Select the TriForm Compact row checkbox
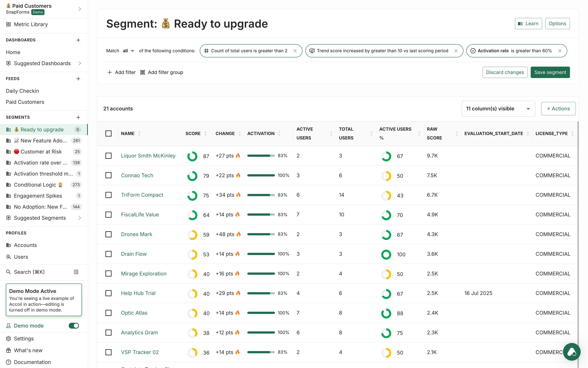 (x=108, y=195)
